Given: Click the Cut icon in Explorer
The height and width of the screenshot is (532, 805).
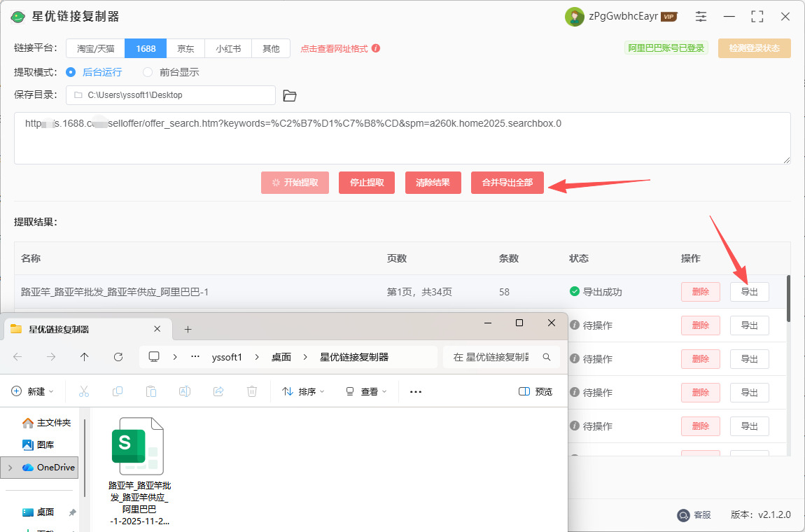Looking at the screenshot, I should coord(84,392).
